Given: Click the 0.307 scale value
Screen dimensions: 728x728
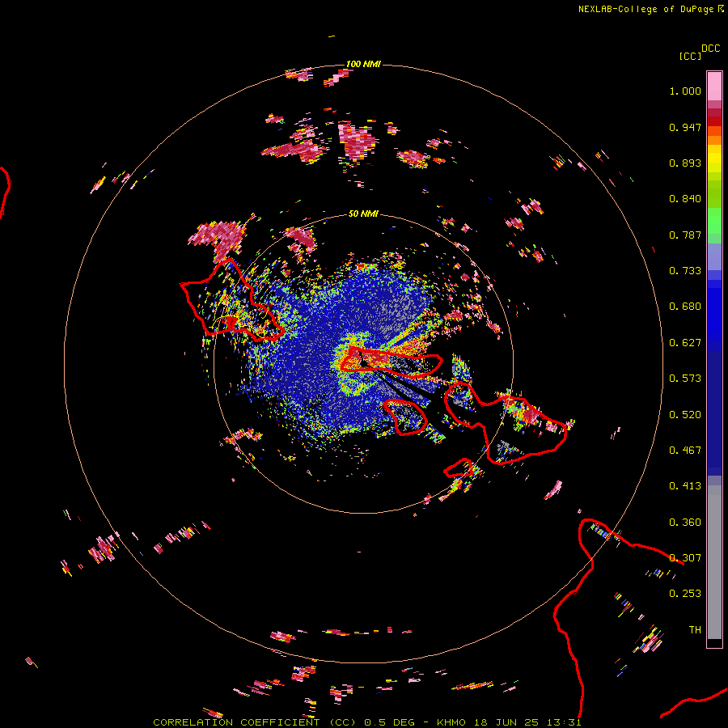Looking at the screenshot, I should [x=685, y=558].
